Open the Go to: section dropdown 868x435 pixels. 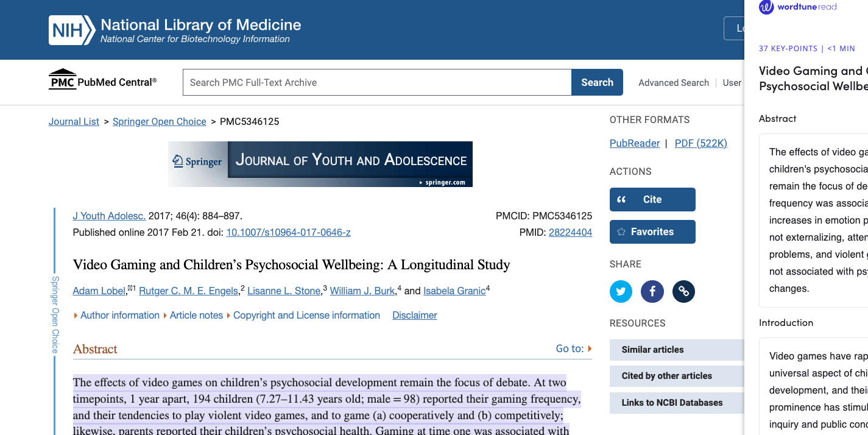tap(574, 348)
